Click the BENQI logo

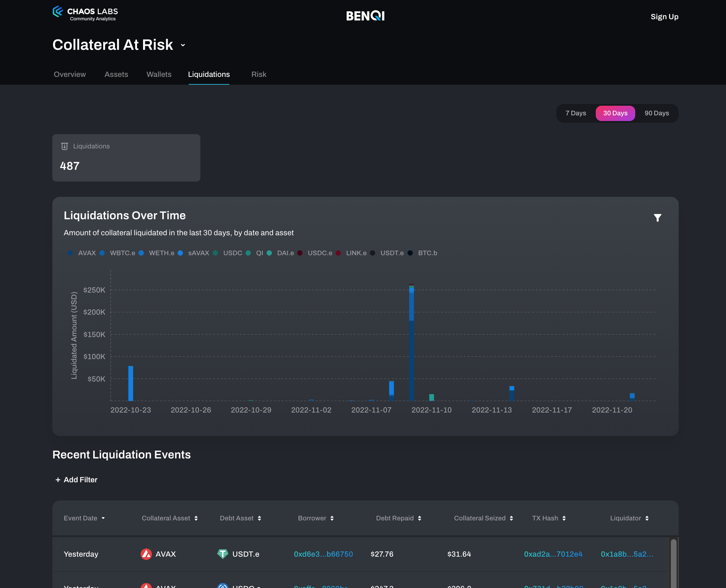tap(365, 16)
